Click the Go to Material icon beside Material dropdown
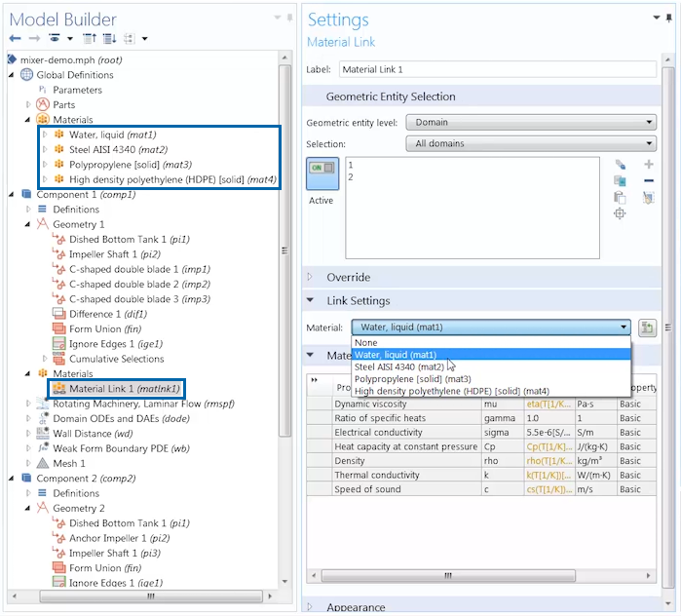681x616 pixels. pos(647,327)
